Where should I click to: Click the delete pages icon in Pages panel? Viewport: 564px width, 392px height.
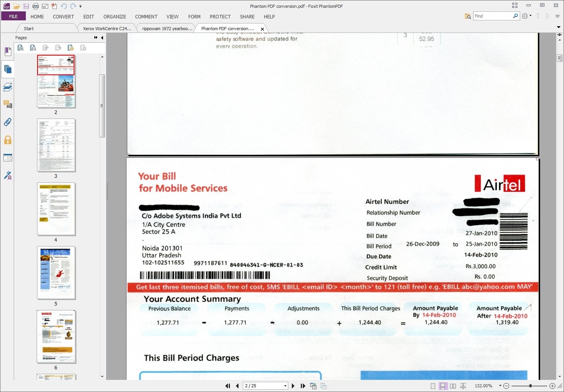pos(83,48)
